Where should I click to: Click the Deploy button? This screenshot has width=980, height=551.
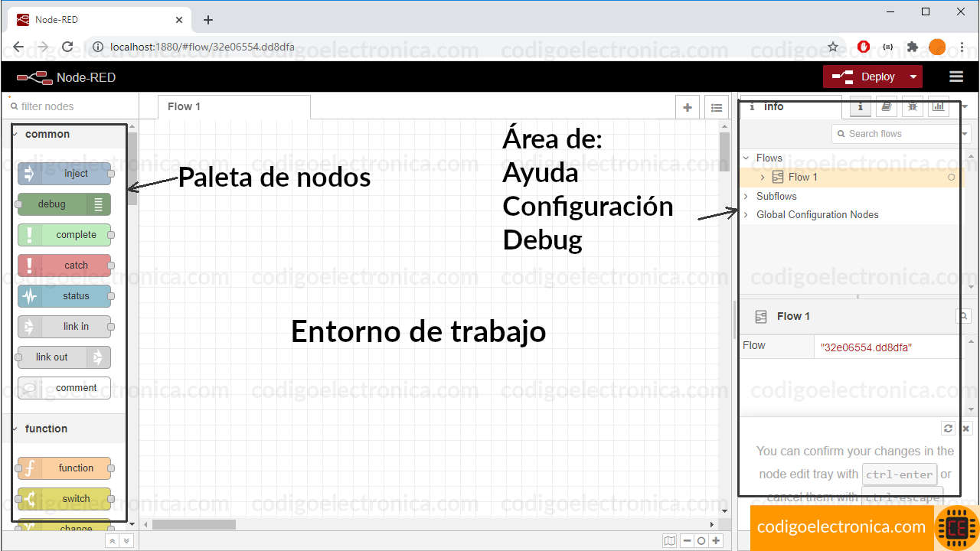click(x=864, y=77)
